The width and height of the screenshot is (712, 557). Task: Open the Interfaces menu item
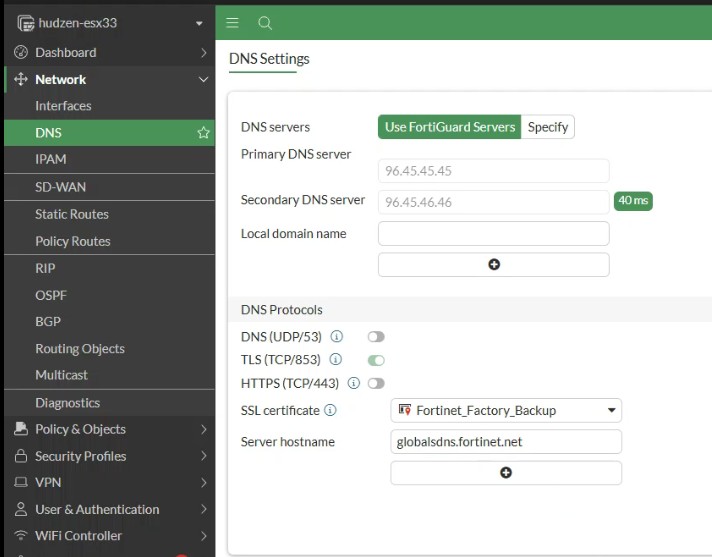tap(109, 106)
